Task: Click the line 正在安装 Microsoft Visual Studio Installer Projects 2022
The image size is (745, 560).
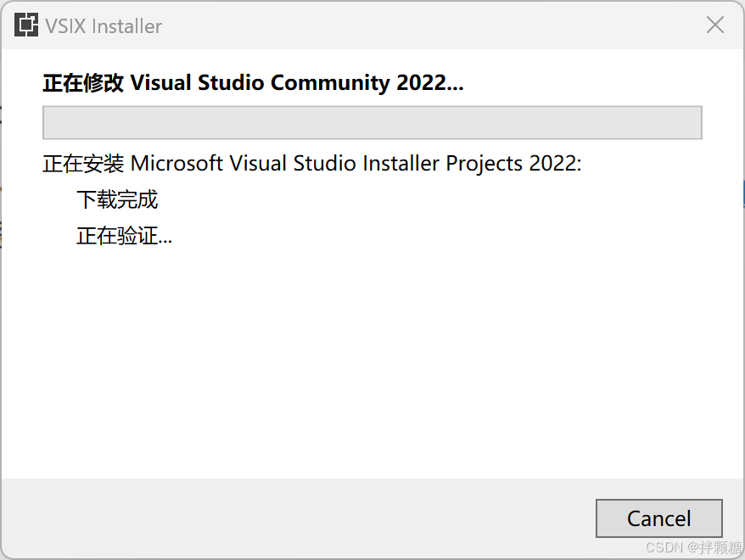Action: click(x=312, y=163)
